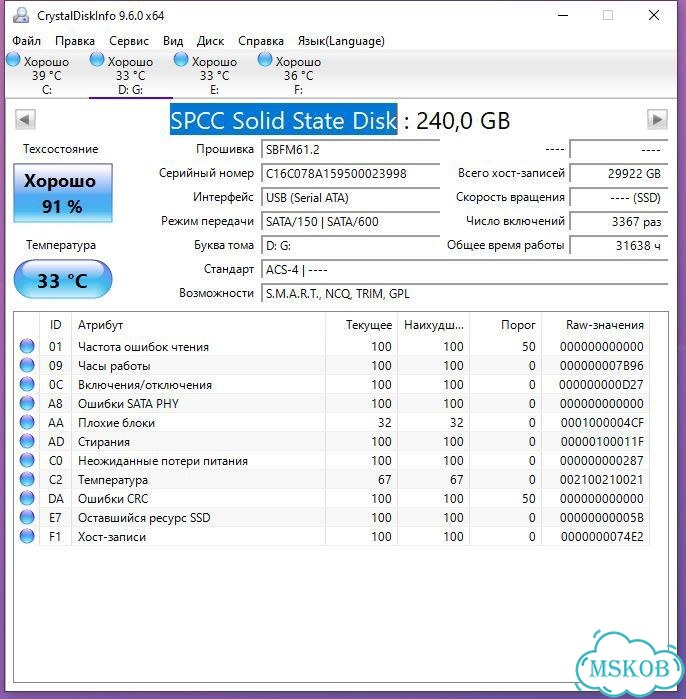
Task: Click the serial number field C16C078A159500023998
Action: 350,174
